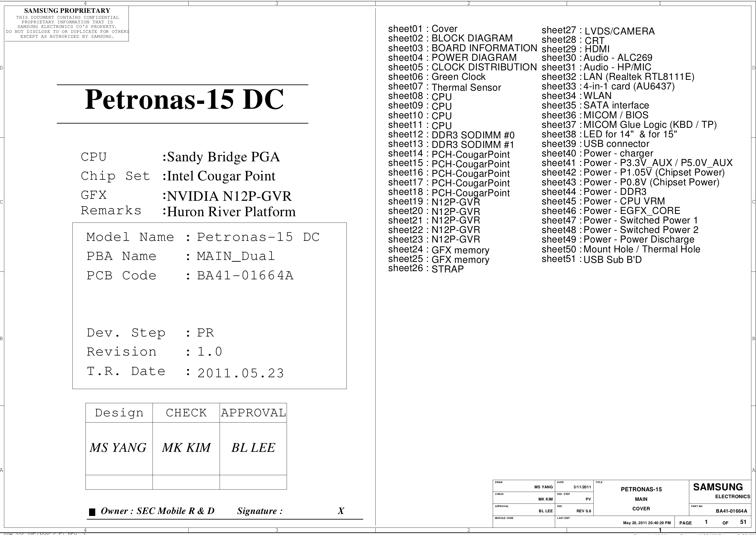This screenshot has width=756, height=535.
Task: Click the Design column header cell
Action: tap(119, 413)
